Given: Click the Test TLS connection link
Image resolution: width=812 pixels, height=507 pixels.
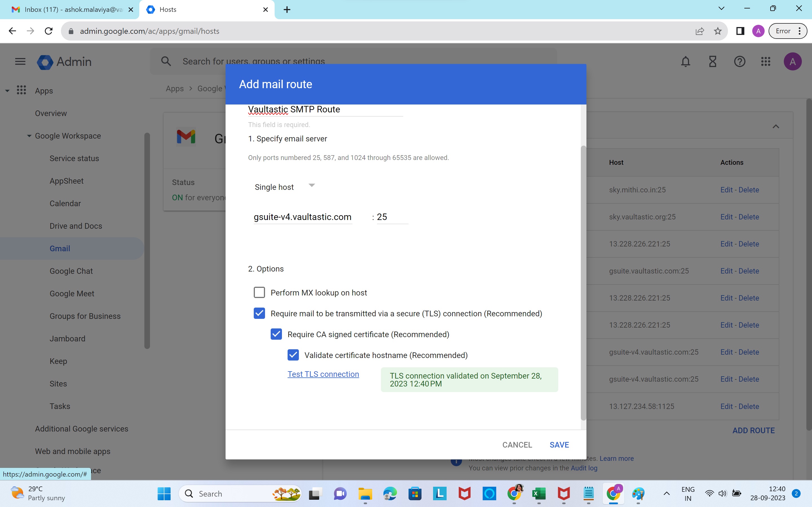Looking at the screenshot, I should [323, 374].
